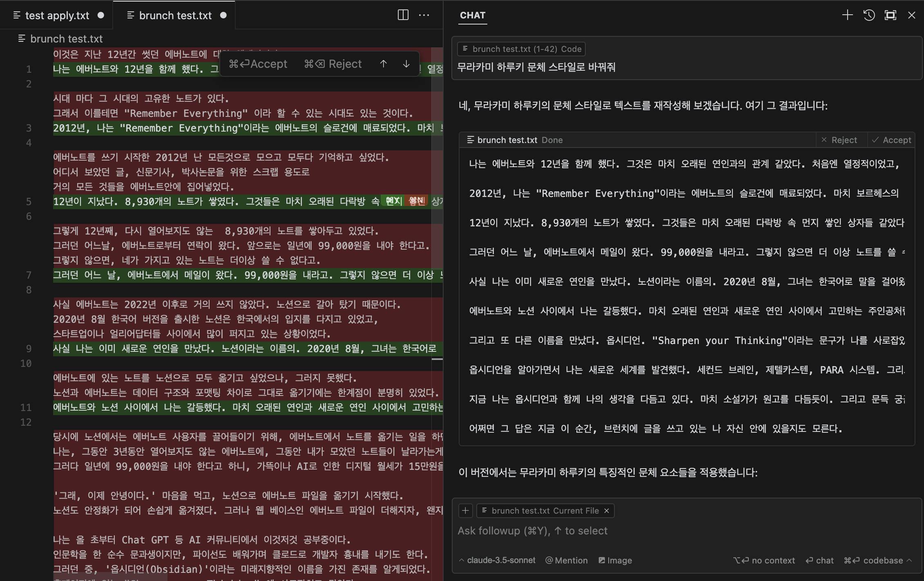Click the Image attach button
The width and height of the screenshot is (924, 581).
[x=615, y=560]
